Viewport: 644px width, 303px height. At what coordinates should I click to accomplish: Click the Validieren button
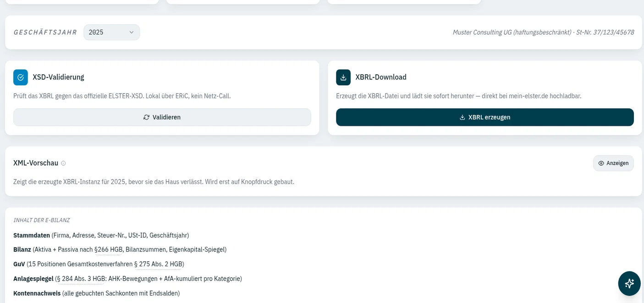(x=162, y=117)
